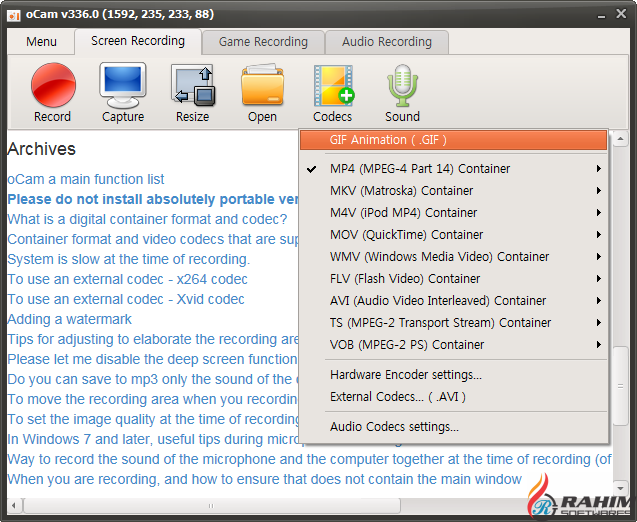
Task: Open 'When you are recording, and how to ensure' link
Action: coord(264,479)
